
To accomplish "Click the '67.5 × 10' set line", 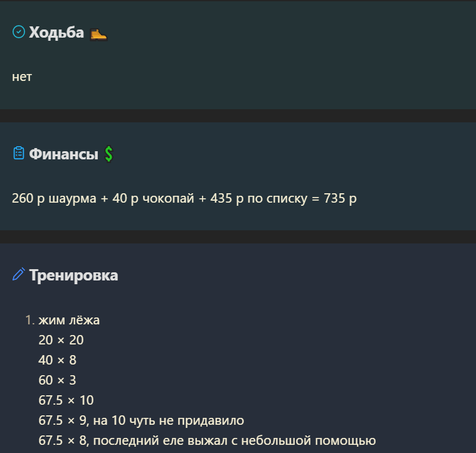I will tap(66, 400).
